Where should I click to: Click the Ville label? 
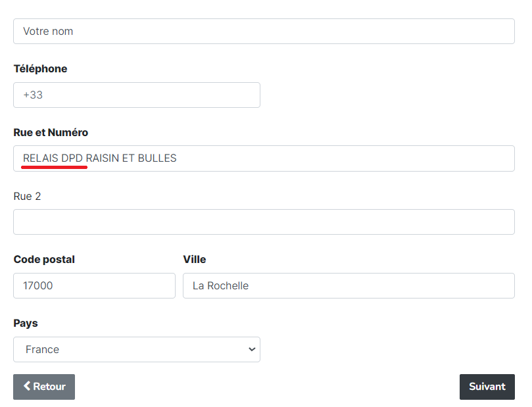[195, 260]
